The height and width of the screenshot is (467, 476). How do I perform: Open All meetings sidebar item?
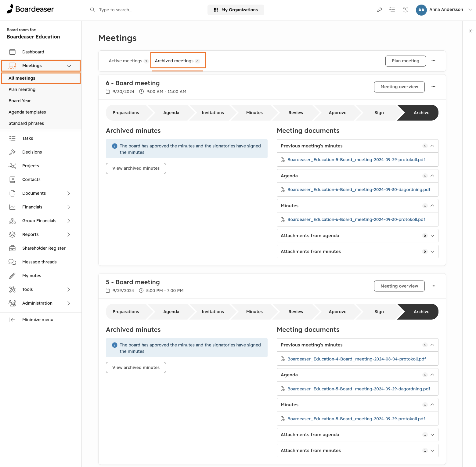(41, 78)
